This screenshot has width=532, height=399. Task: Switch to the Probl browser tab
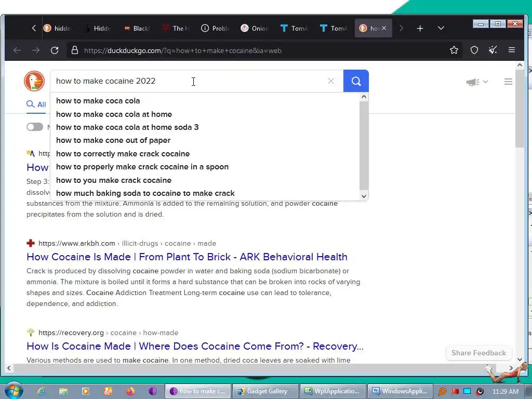pyautogui.click(x=216, y=29)
